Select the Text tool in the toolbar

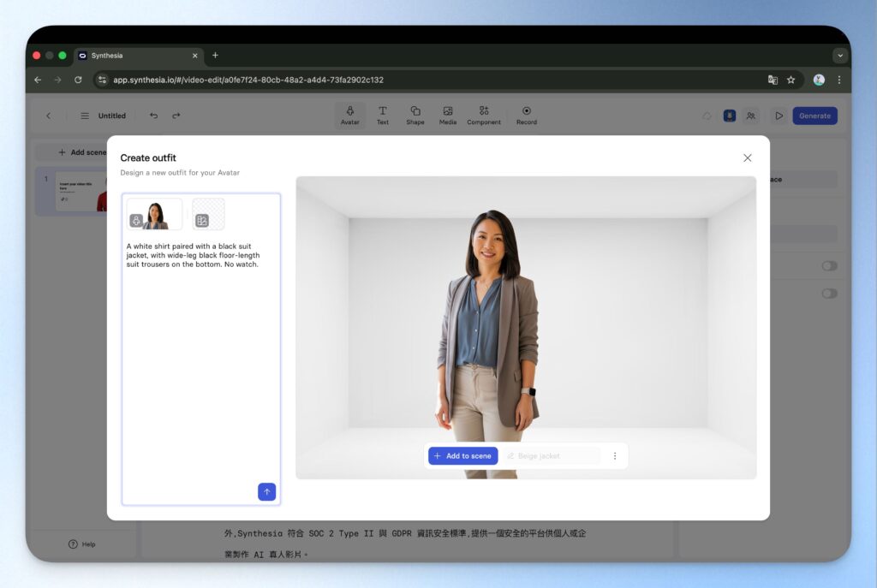383,116
